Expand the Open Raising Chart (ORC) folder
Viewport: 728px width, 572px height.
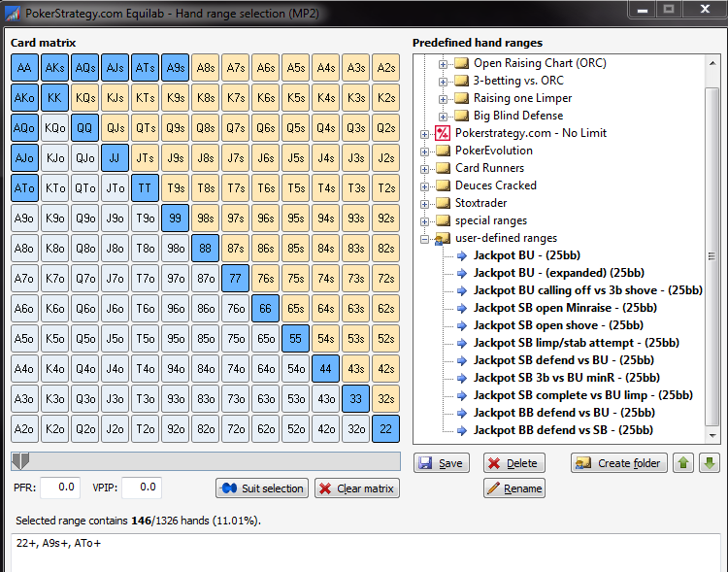443,64
